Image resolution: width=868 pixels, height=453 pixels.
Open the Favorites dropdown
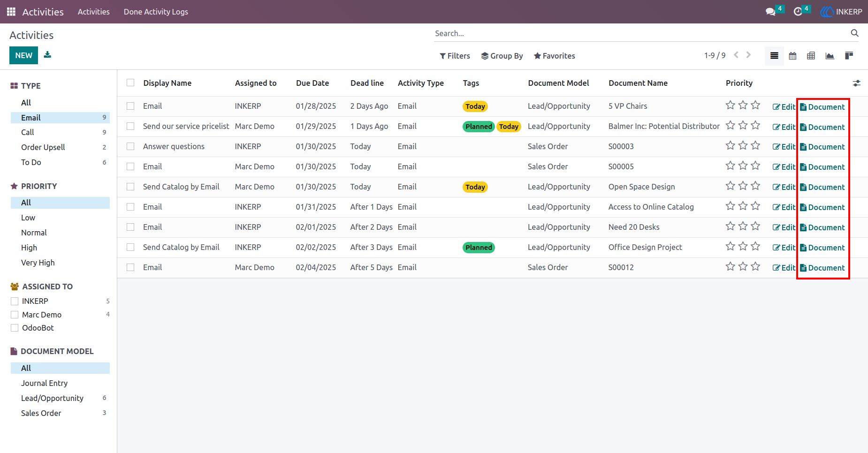pyautogui.click(x=555, y=56)
